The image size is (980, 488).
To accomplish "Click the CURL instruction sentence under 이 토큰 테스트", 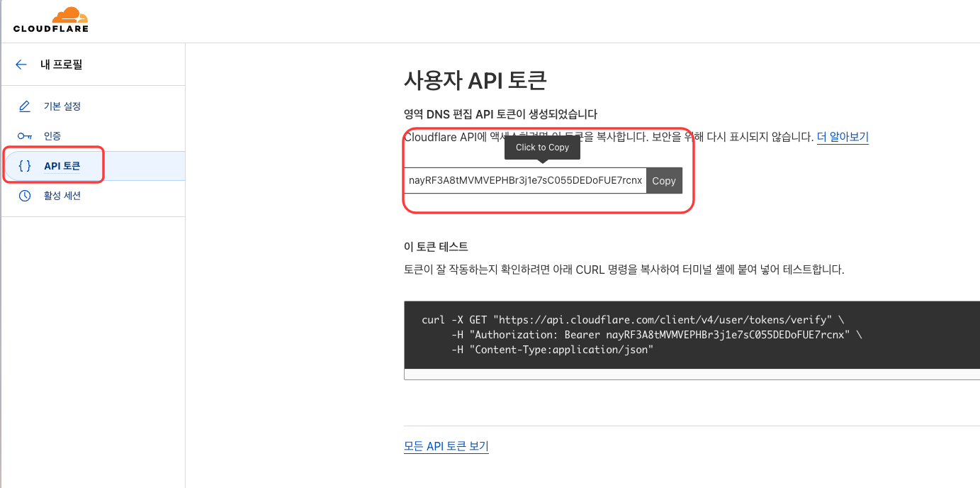I will pos(624,270).
